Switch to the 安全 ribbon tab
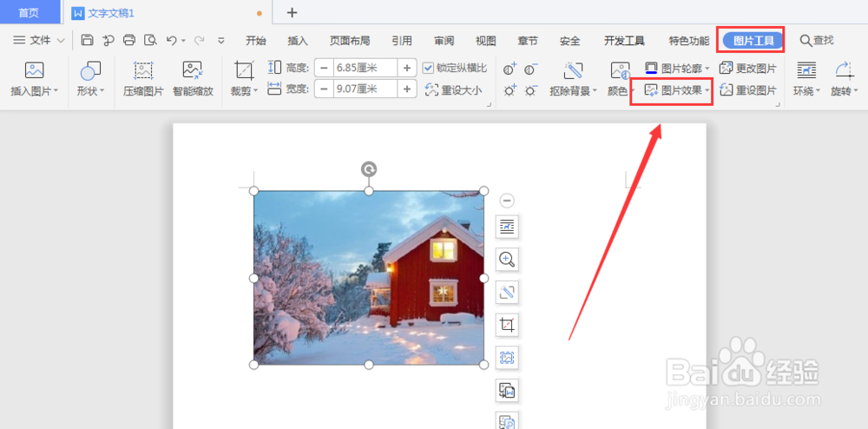Screen dimensions: 868x429 569,41
